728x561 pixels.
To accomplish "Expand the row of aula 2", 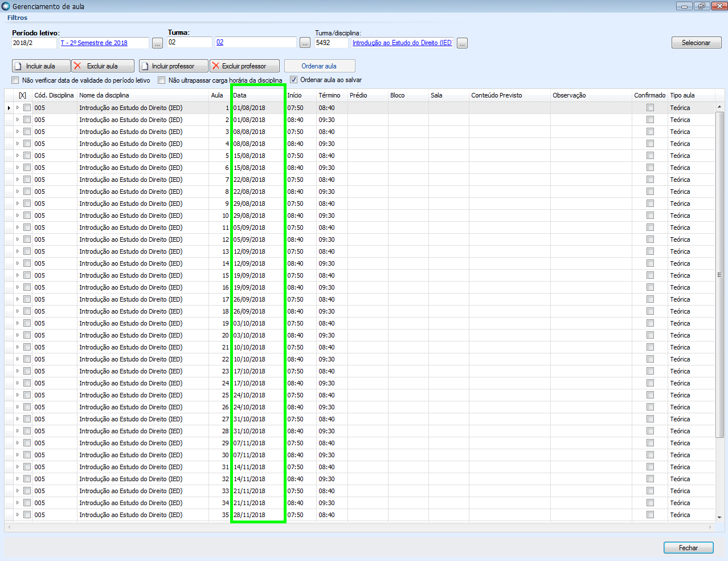I will (18, 120).
